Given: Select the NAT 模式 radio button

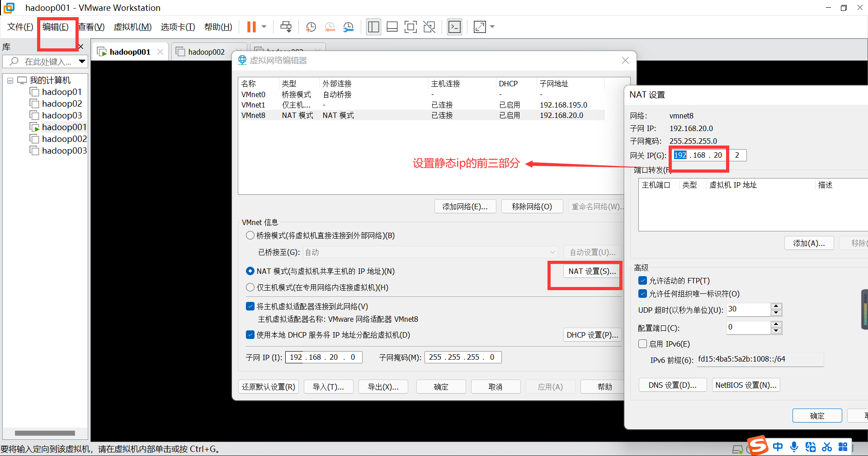Looking at the screenshot, I should coord(250,271).
